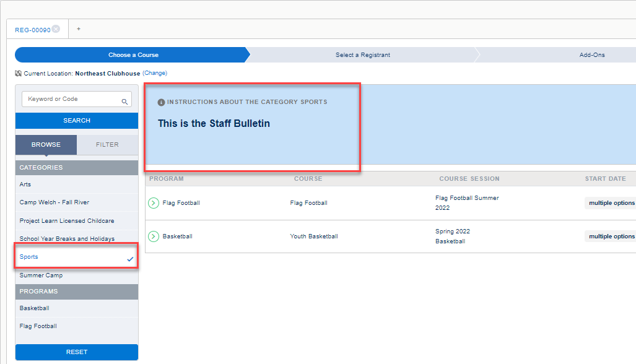Click the info icon in the Sports instructions banner
This screenshot has height=364, width=636.
coord(162,102)
